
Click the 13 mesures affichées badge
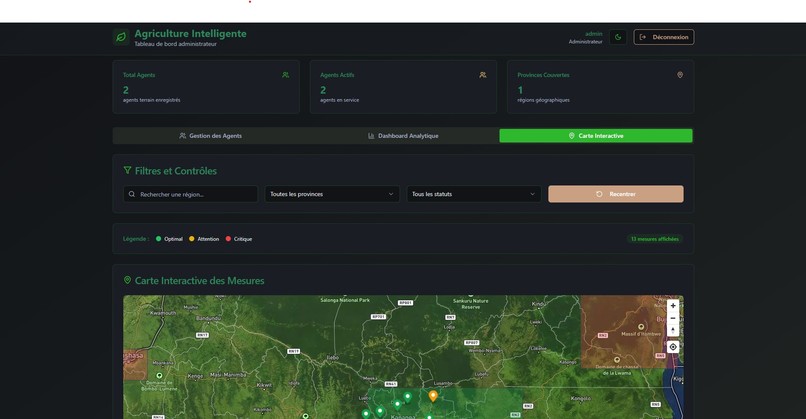point(654,239)
